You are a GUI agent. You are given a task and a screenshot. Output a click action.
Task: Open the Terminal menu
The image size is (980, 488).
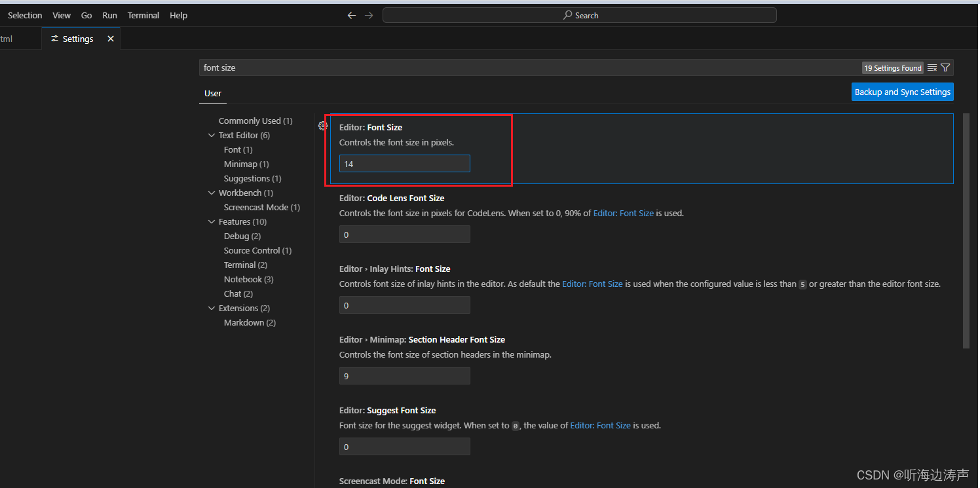143,15
